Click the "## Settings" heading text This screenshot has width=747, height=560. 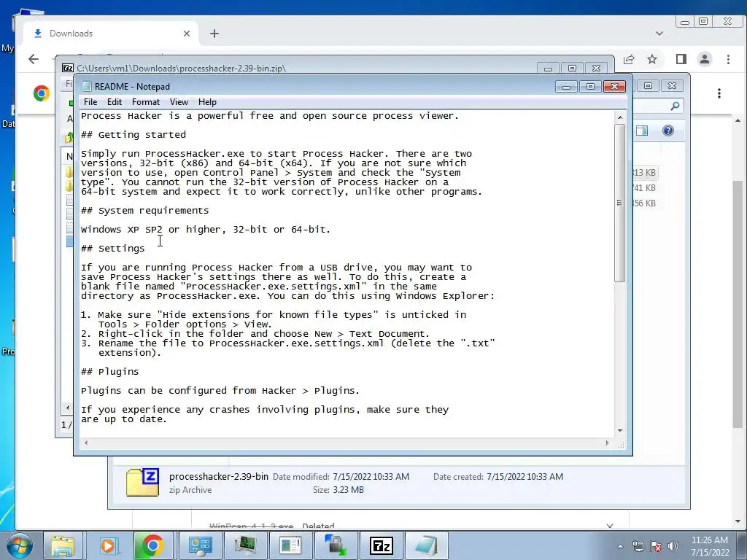point(113,249)
